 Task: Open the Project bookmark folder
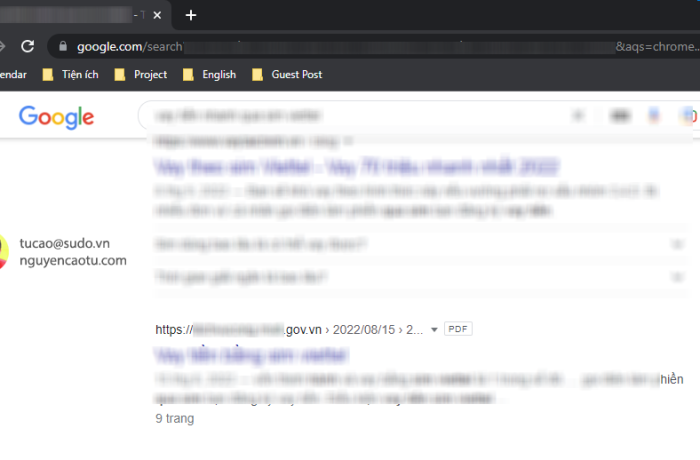point(140,74)
